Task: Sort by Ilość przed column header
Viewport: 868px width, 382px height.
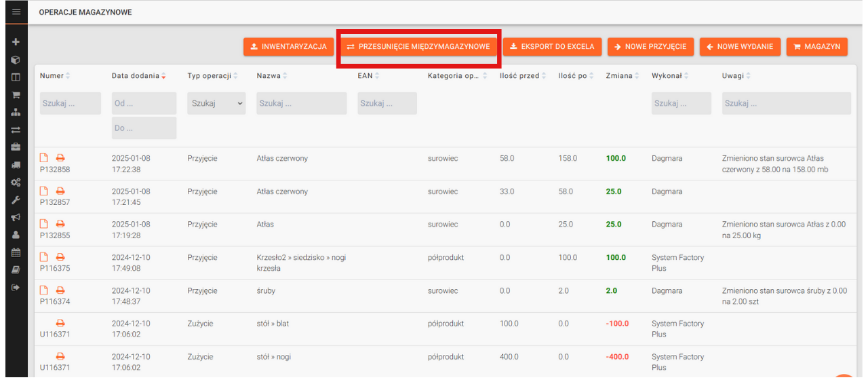Action: click(x=523, y=76)
